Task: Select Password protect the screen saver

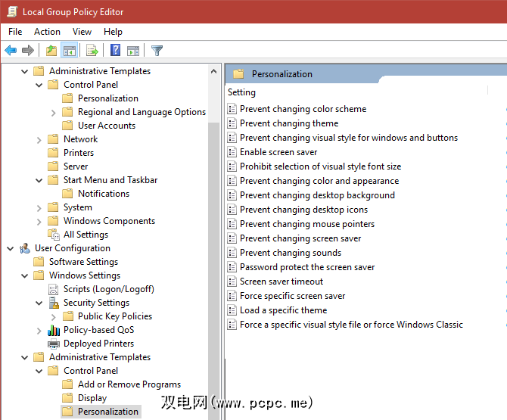Action: pyautogui.click(x=307, y=267)
